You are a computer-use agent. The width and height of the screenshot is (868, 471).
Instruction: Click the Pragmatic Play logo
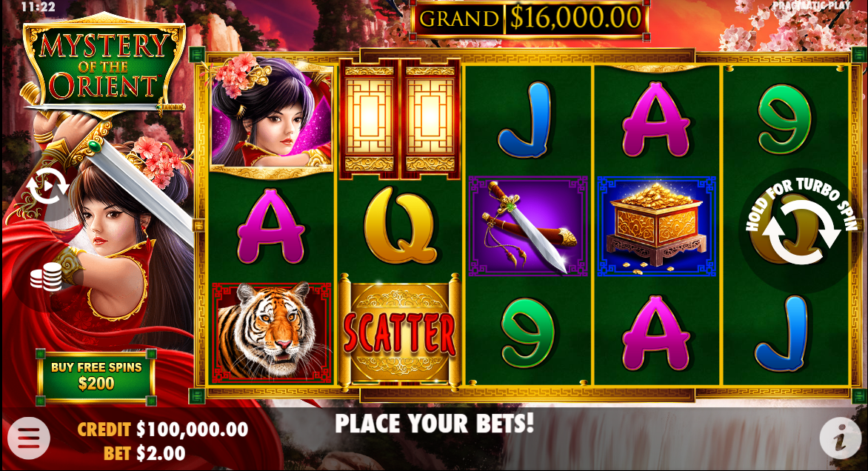pyautogui.click(x=811, y=6)
